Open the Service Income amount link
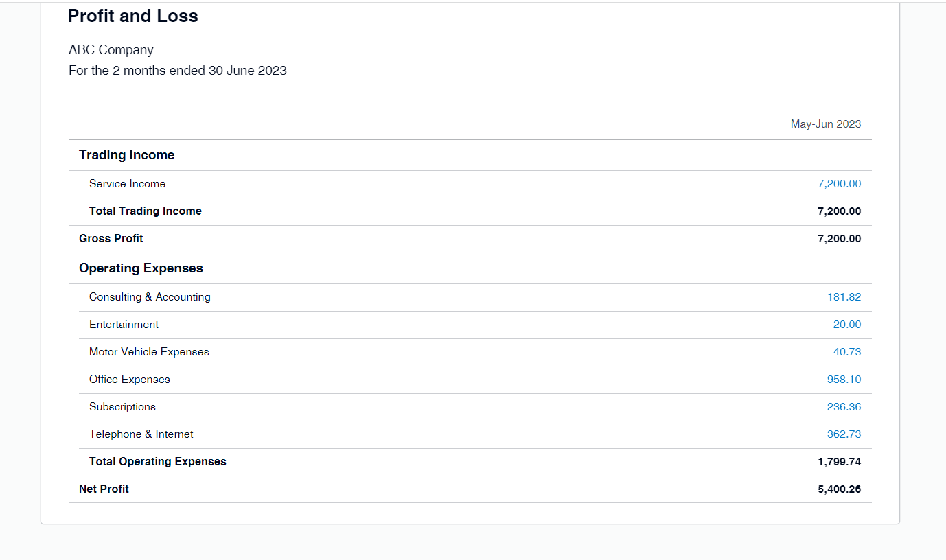 pos(839,184)
